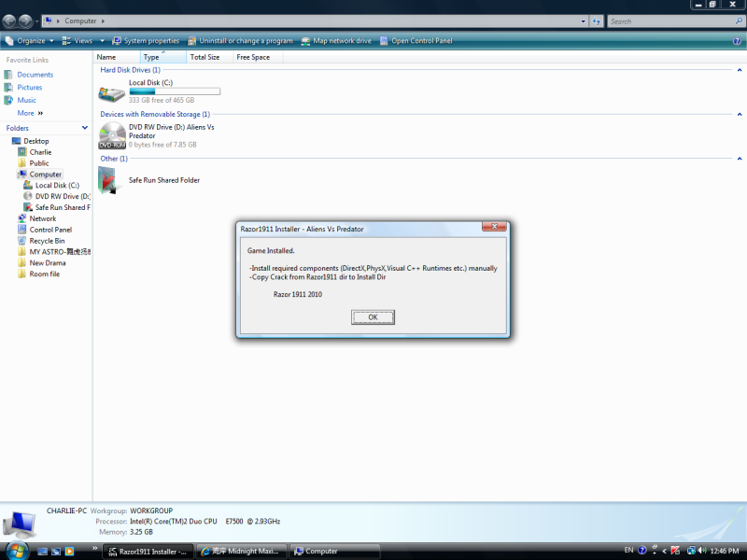Screen dimensions: 747x560
Task: Click Switch between windows quick launch icon
Action: pyautogui.click(x=56, y=552)
